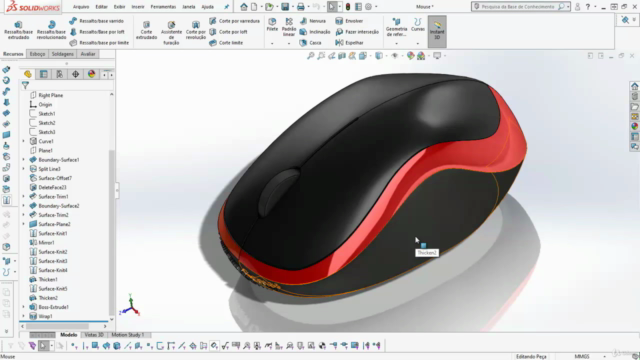The height and width of the screenshot is (360, 640).
Task: Click Corte por revolução tool
Action: [x=196, y=30]
